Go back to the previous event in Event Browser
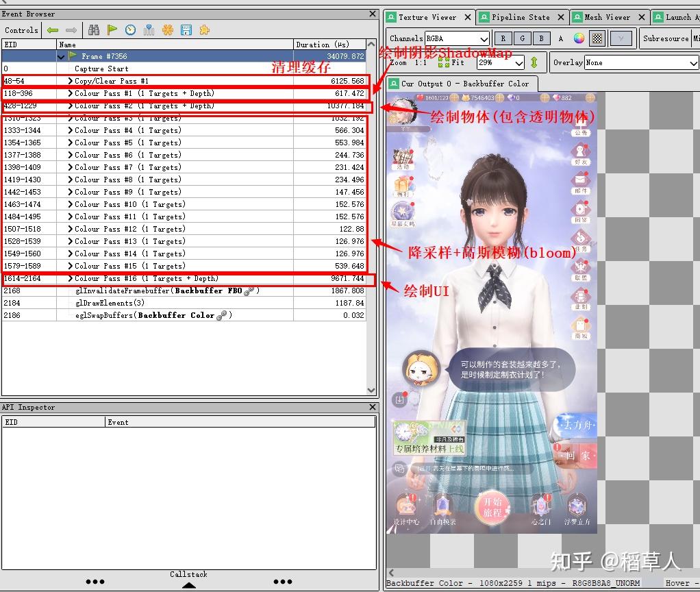The height and width of the screenshot is (592, 700). click(53, 30)
